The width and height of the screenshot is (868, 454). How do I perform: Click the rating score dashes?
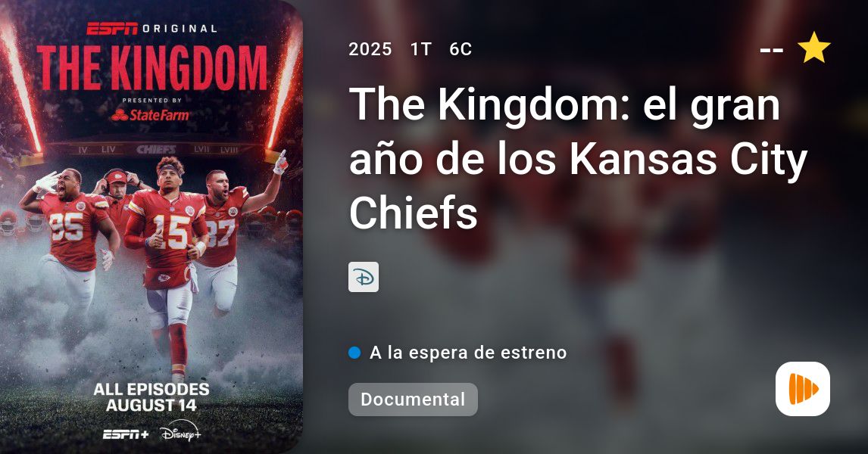772,50
